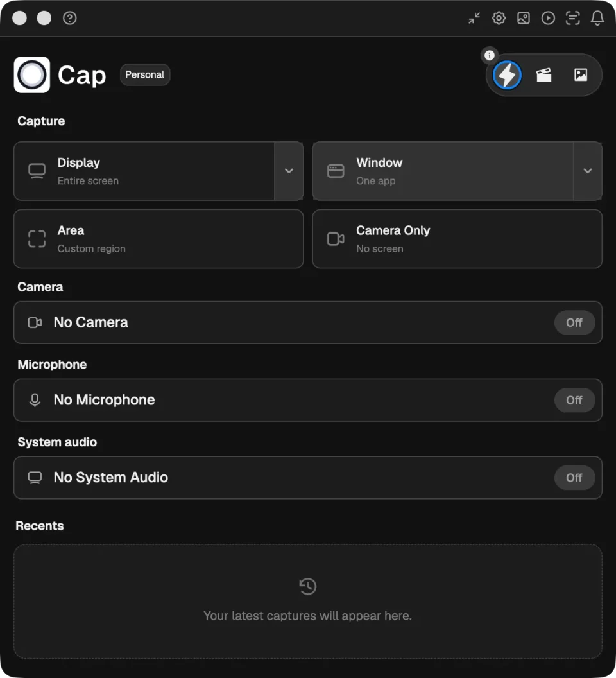Toggle the camera Off pill
This screenshot has height=678, width=616.
[x=574, y=322]
